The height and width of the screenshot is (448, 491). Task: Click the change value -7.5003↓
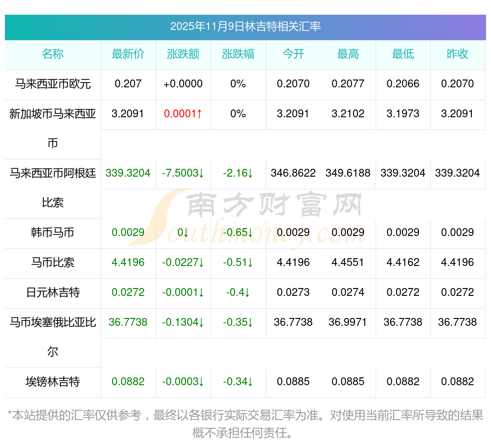tap(183, 173)
